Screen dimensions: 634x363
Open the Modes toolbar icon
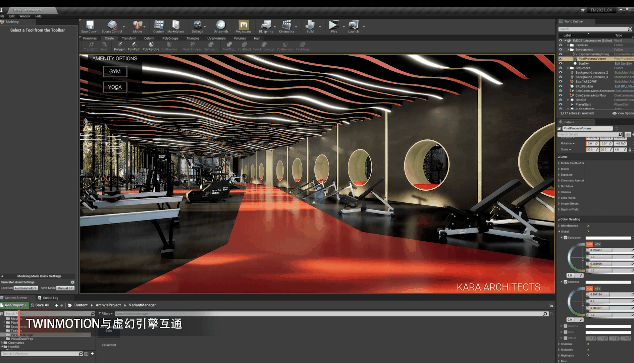click(x=137, y=25)
